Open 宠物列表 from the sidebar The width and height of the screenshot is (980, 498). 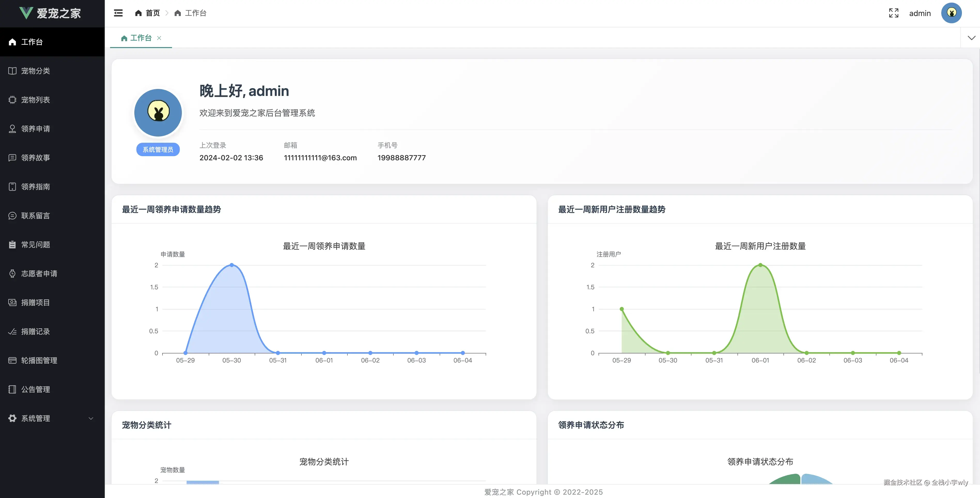point(35,100)
